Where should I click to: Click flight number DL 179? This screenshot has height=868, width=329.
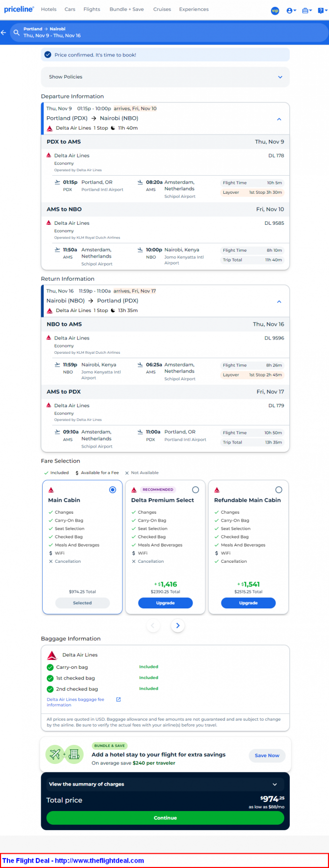[276, 406]
